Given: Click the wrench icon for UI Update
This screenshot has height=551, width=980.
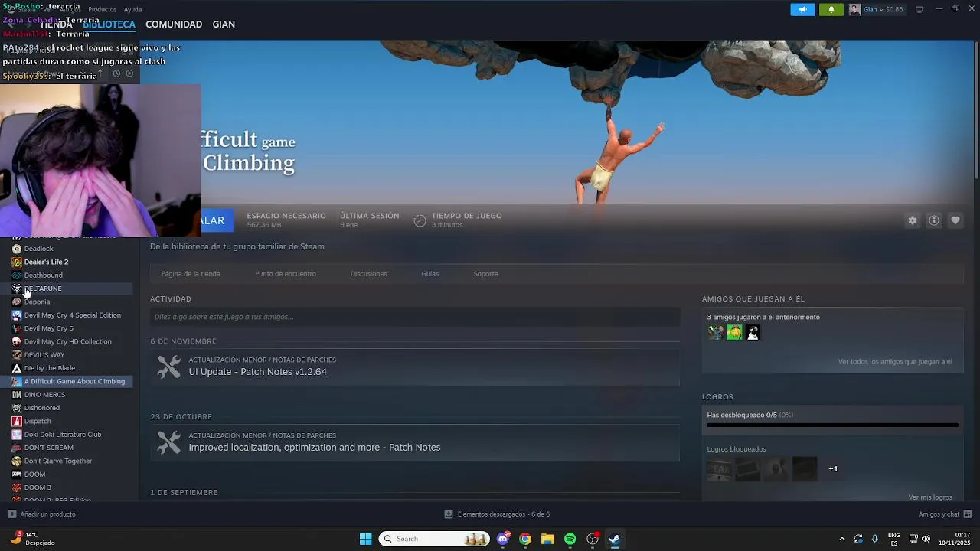Looking at the screenshot, I should [x=169, y=367].
